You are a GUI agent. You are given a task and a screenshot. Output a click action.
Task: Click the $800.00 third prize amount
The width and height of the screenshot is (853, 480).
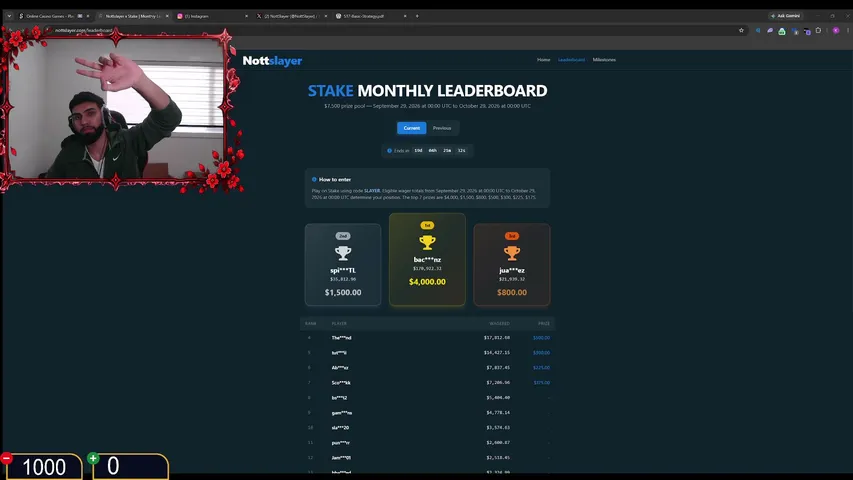511,292
